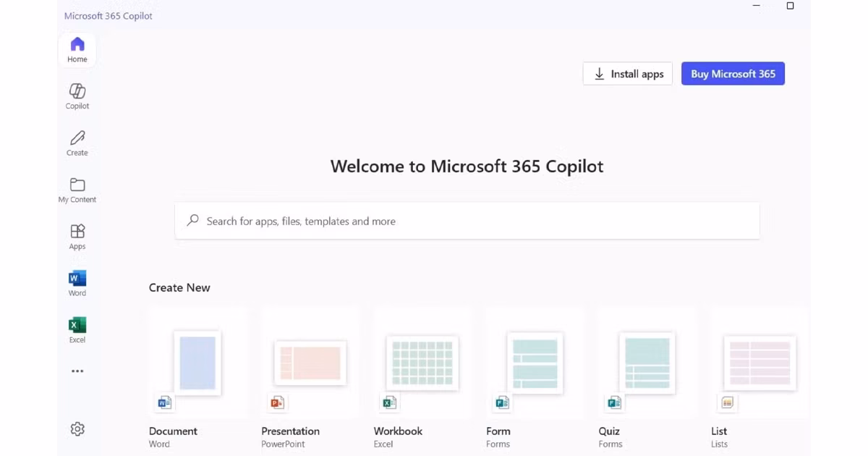Open Settings gear icon
868x456 pixels.
(77, 429)
